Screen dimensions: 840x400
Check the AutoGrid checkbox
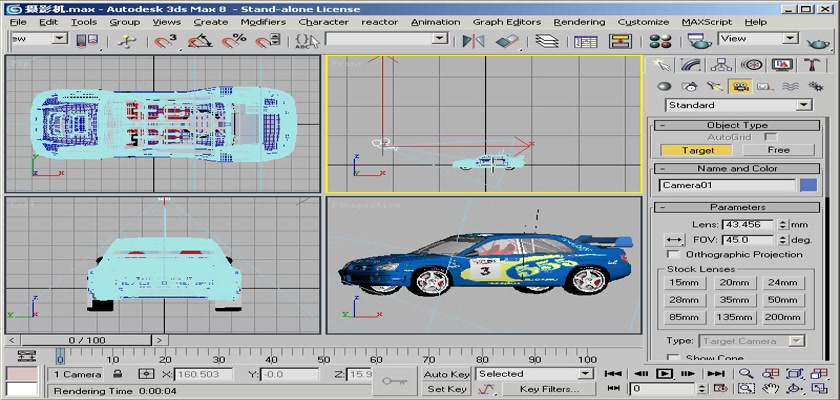[x=771, y=137]
